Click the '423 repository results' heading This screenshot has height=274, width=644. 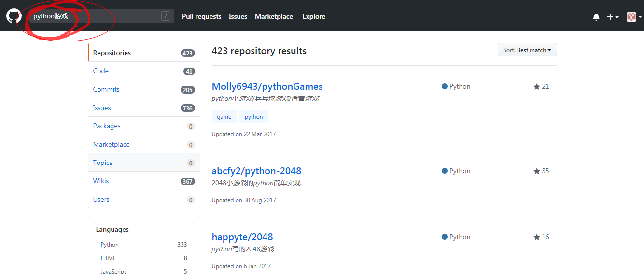pos(259,51)
